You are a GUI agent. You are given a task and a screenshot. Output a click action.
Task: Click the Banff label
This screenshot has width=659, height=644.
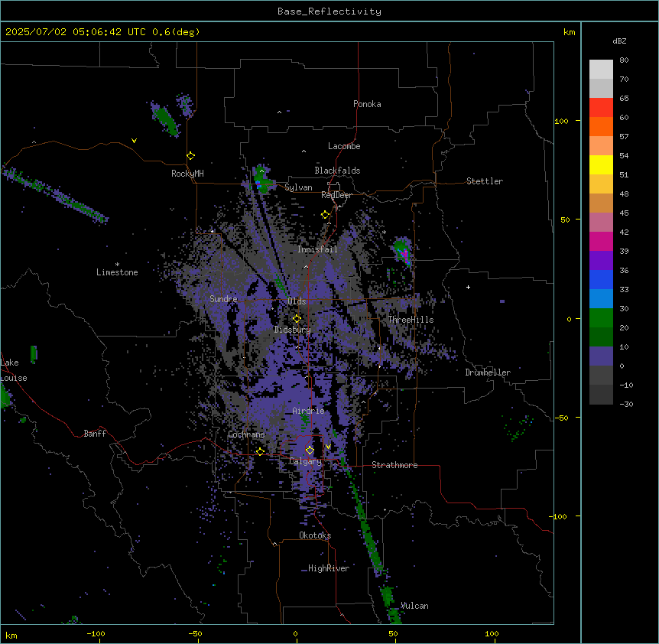95,434
